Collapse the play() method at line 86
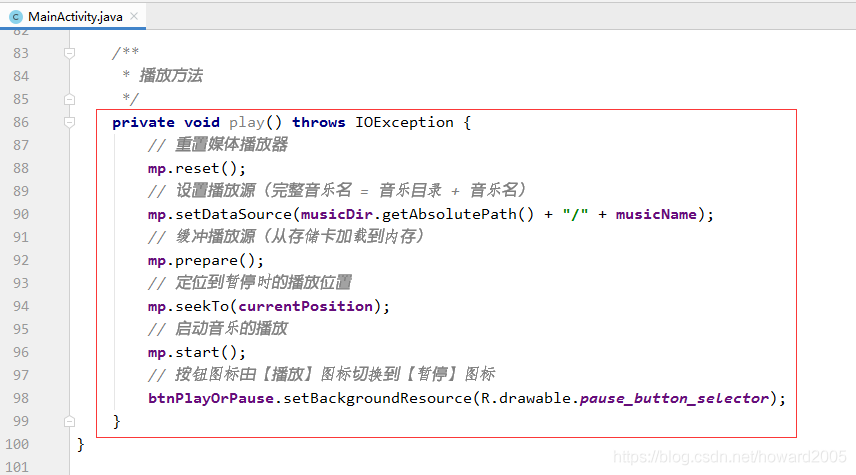 click(69, 122)
